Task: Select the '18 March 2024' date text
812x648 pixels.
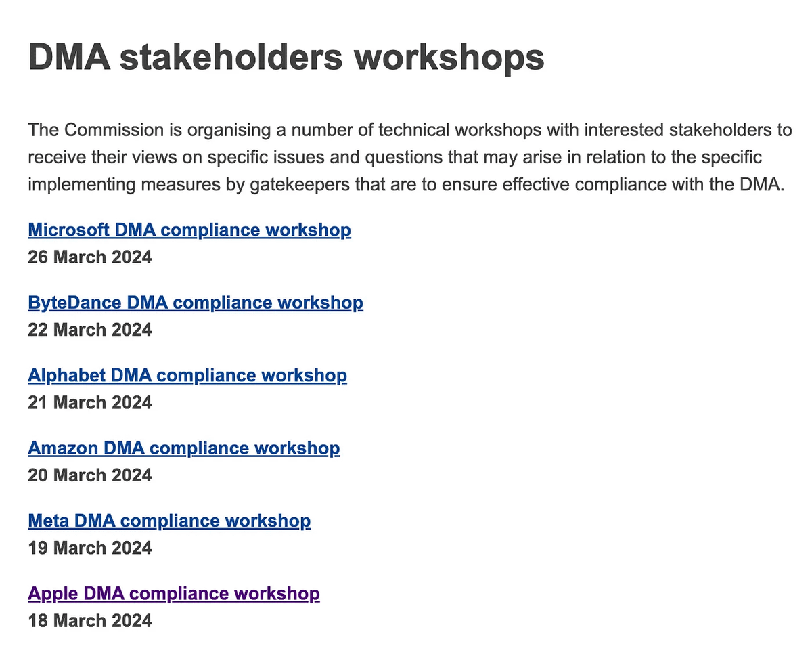Action: 90,621
